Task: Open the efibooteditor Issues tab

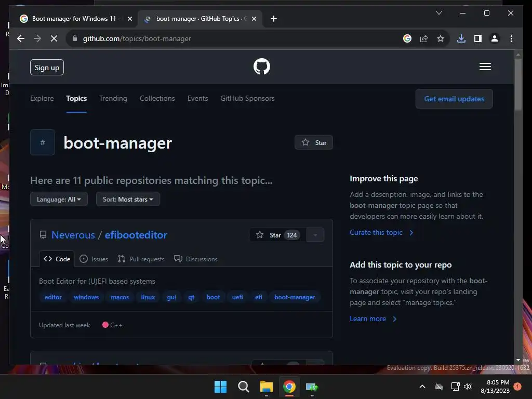Action: click(x=94, y=259)
